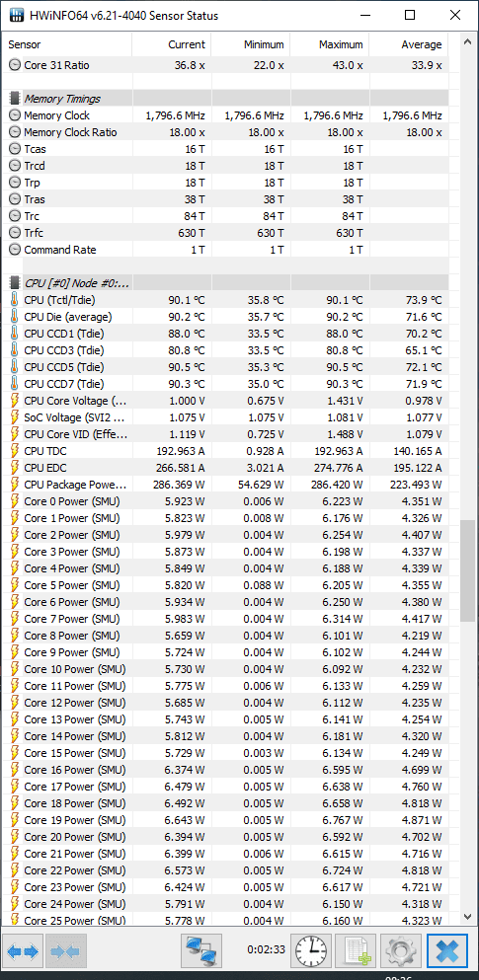Click the lightning icon beside SoC Voltage
The height and width of the screenshot is (980, 479).
(15, 417)
